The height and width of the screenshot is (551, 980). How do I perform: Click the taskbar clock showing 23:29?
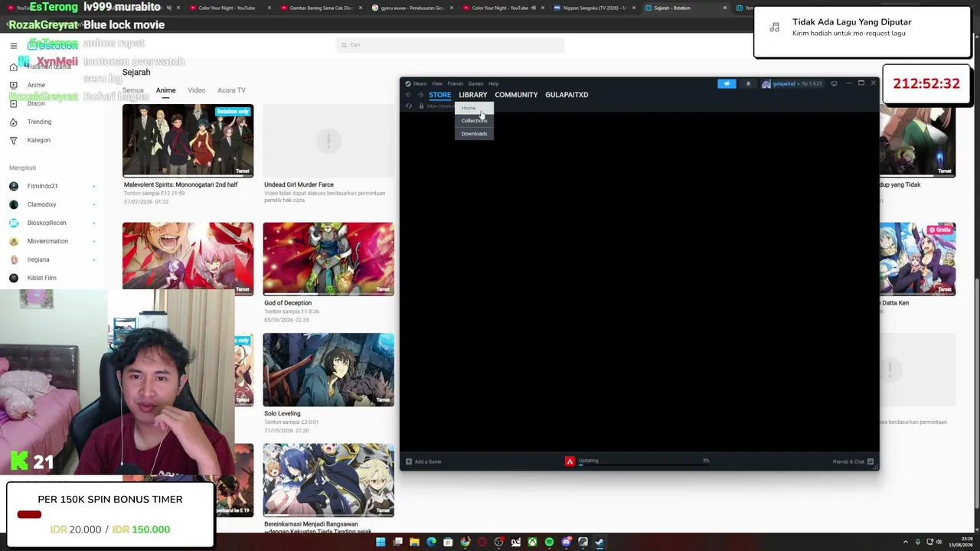960,542
